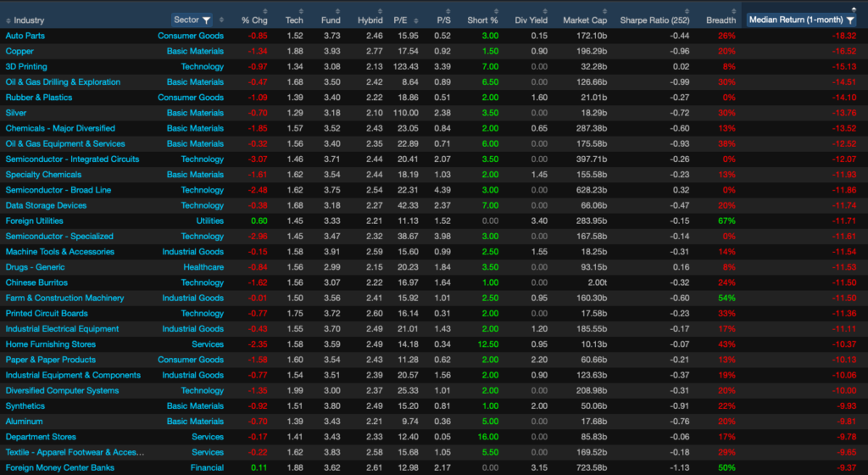Open the Printed Circuit Boards link

(x=47, y=313)
